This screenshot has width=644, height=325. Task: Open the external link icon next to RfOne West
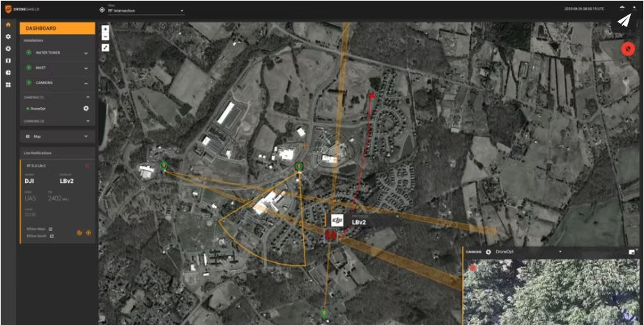click(52, 230)
